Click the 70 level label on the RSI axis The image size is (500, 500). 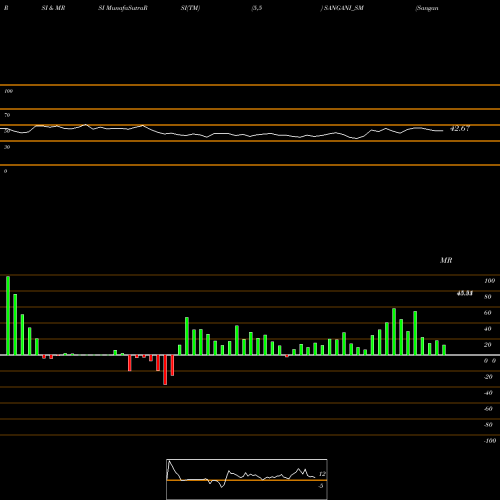click(x=7, y=115)
